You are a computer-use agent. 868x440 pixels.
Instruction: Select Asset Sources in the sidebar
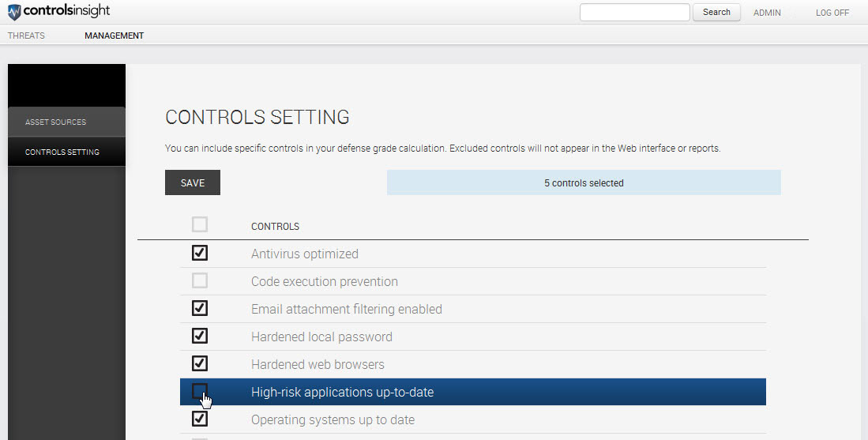coord(55,122)
